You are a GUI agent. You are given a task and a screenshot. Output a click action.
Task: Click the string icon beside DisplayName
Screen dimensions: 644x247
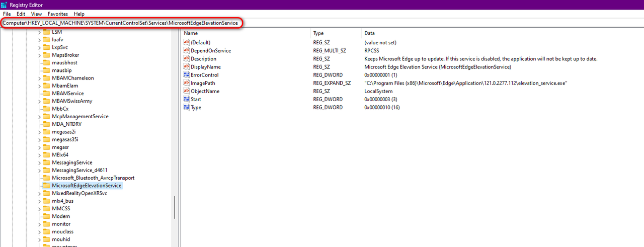187,67
